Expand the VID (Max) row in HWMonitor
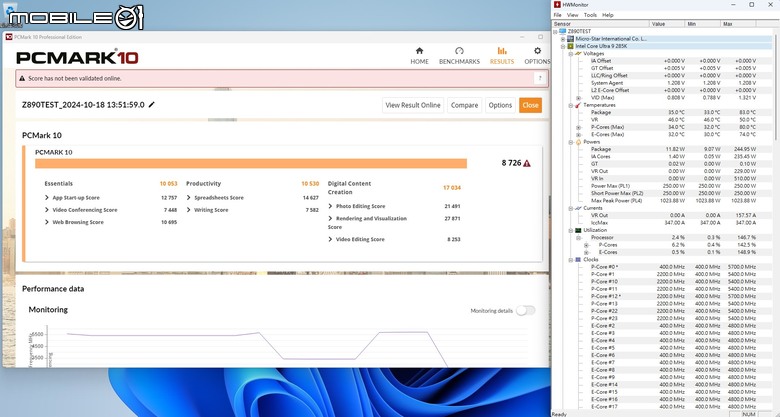Screen dimensions: 780x417 579,98
